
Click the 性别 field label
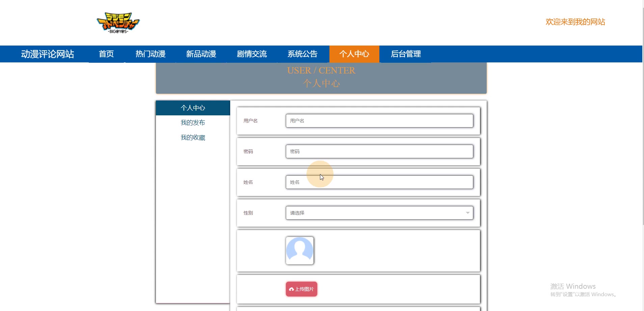coord(248,213)
